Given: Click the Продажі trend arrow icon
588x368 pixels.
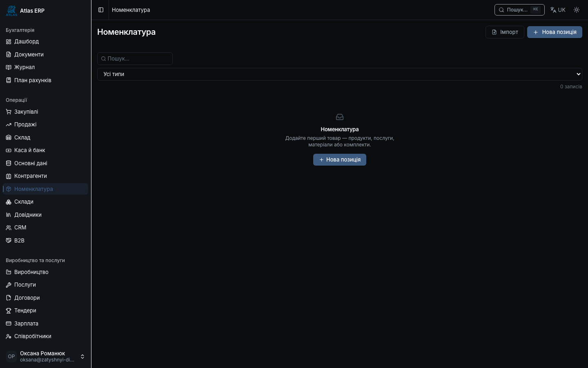Looking at the screenshot, I should coord(9,124).
